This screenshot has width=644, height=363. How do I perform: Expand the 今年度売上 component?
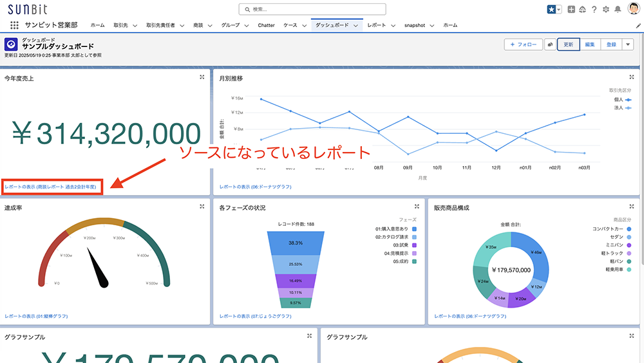(x=202, y=77)
